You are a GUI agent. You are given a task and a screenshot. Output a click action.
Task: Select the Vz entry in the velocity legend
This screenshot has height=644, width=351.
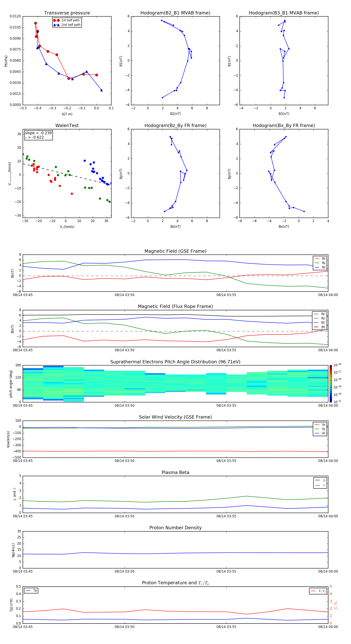[320, 433]
